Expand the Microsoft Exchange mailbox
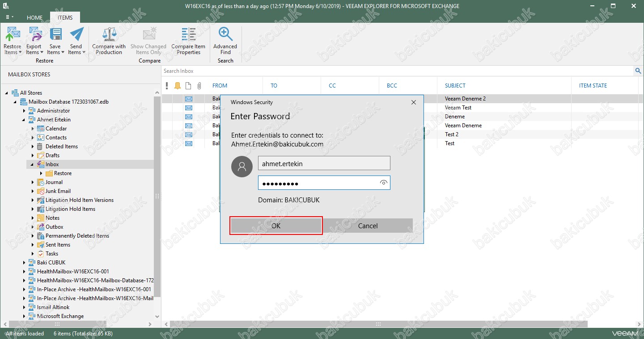Image resolution: width=644 pixels, height=339 pixels. click(24, 316)
